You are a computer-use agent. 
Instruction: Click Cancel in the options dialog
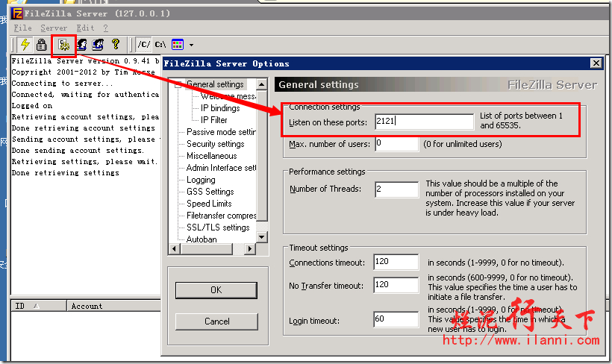click(216, 321)
